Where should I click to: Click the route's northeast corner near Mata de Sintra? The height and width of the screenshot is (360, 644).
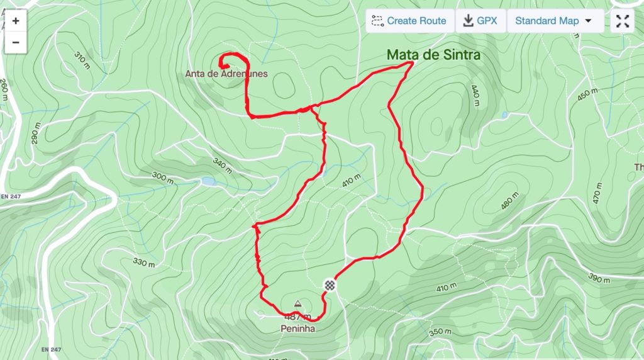click(x=413, y=62)
